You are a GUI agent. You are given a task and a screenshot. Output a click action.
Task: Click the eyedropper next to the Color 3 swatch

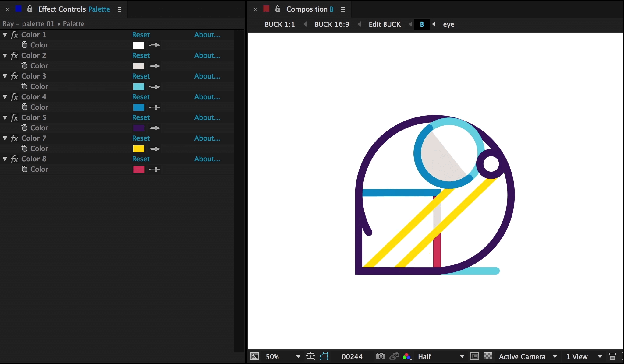154,87
